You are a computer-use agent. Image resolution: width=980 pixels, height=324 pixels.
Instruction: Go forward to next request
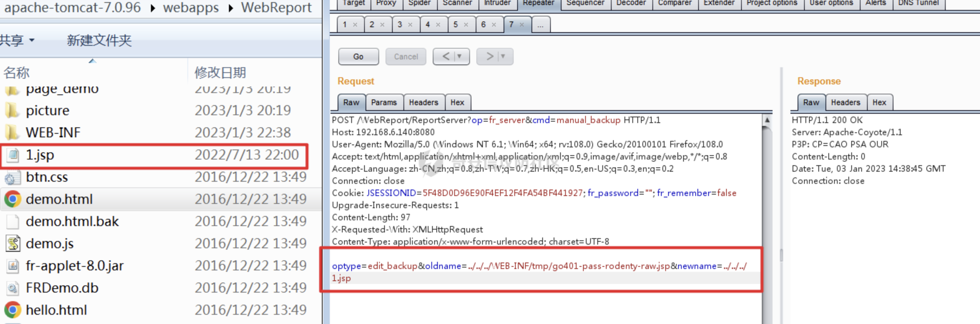(x=490, y=57)
